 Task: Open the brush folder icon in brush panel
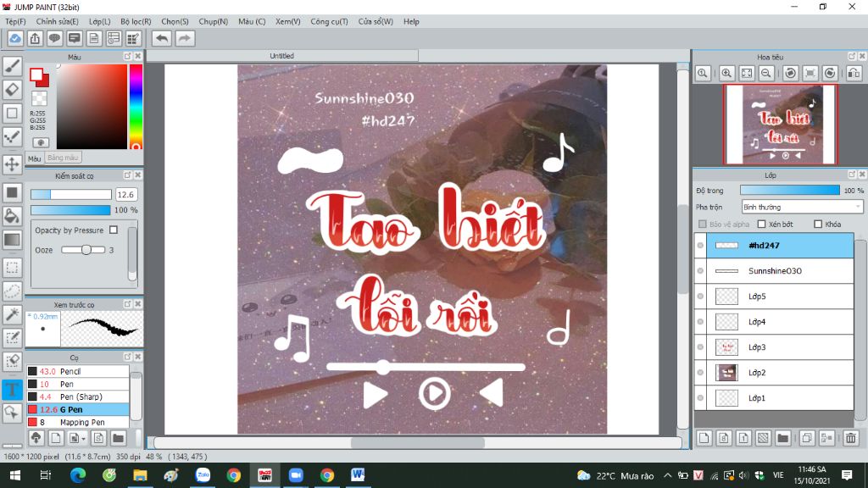click(118, 438)
